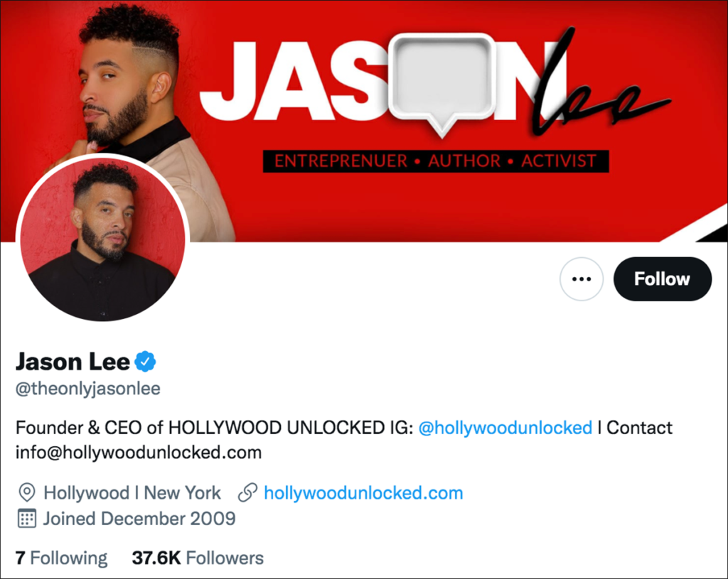Open the @hollywoodunlocked mention link

505,428
